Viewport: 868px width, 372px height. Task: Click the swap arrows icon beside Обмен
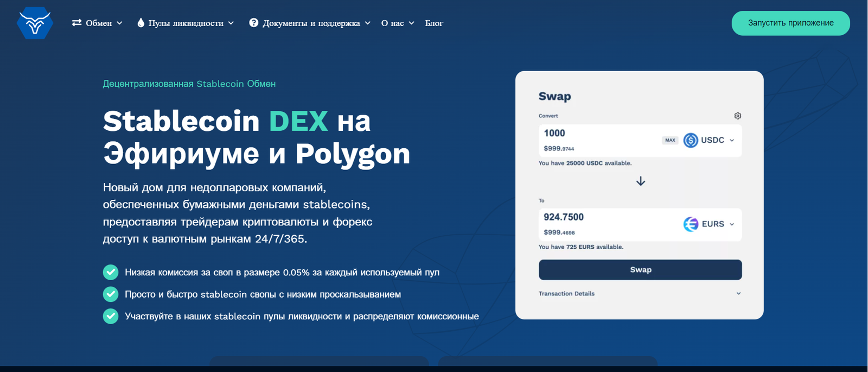(76, 23)
